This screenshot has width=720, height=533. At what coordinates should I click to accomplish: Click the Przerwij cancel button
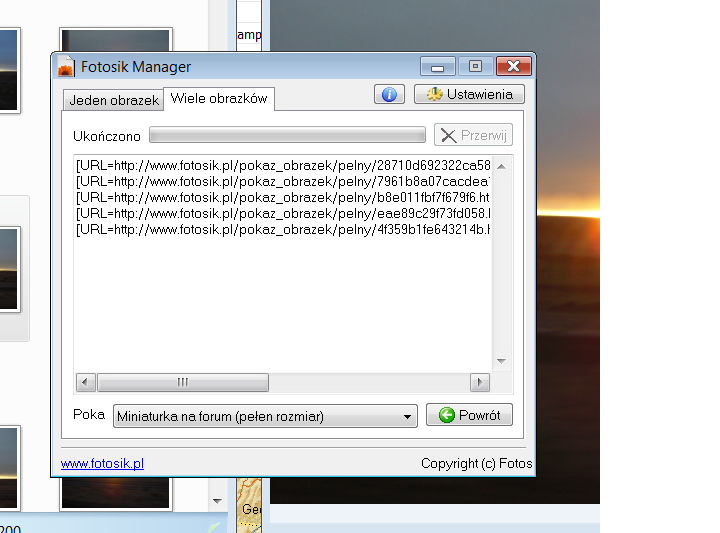coord(473,135)
